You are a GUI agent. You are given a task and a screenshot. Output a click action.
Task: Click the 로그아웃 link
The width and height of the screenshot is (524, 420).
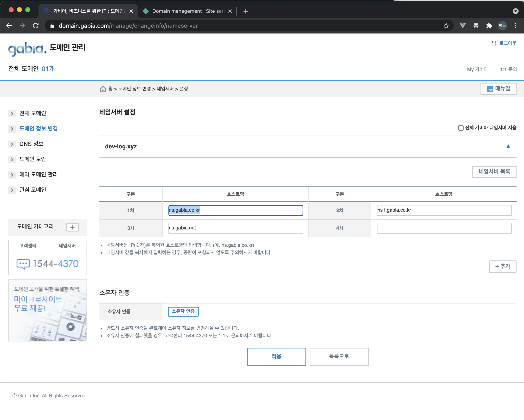[507, 43]
